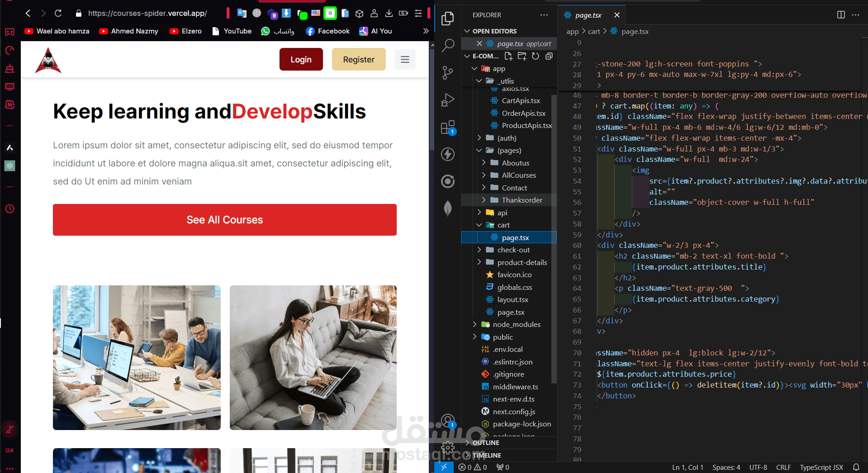868x473 pixels.
Task: Click the app breadcrumb item
Action: click(572, 32)
